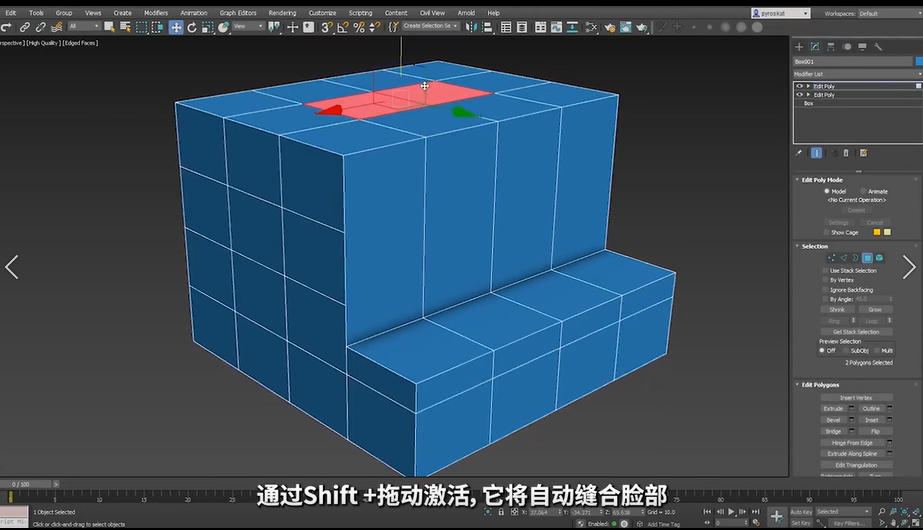Open the Graph Editors menu
Viewport: 923px width, 530px height.
click(x=238, y=13)
